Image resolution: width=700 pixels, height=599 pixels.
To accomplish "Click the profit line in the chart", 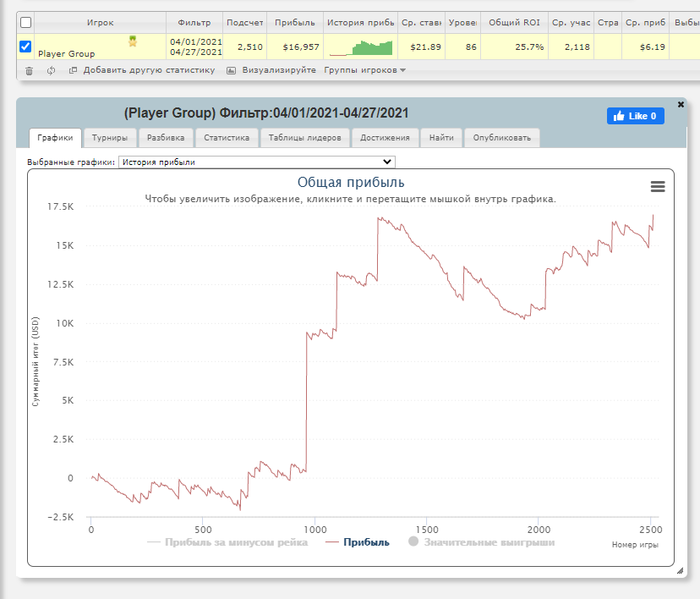I will (307, 402).
